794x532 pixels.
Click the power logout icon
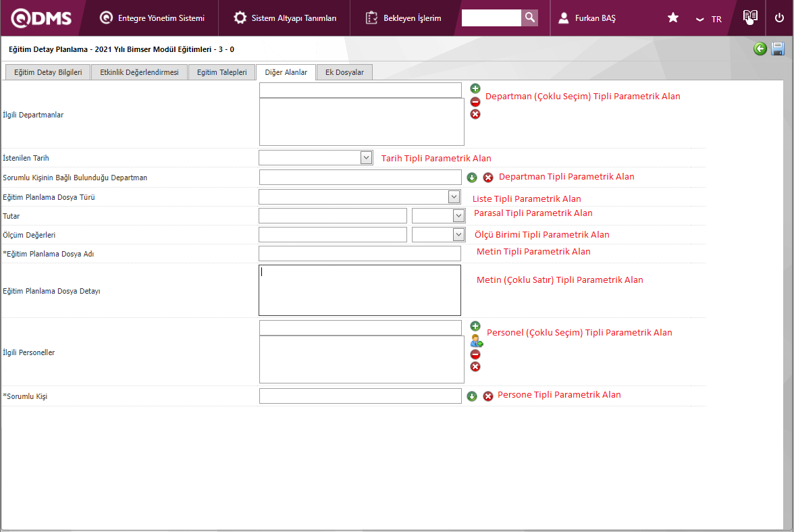click(779, 18)
